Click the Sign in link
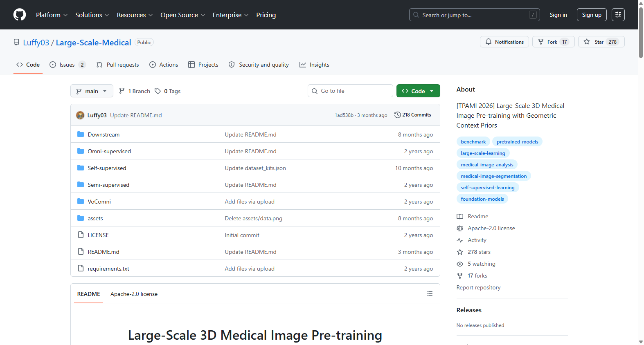 click(558, 15)
